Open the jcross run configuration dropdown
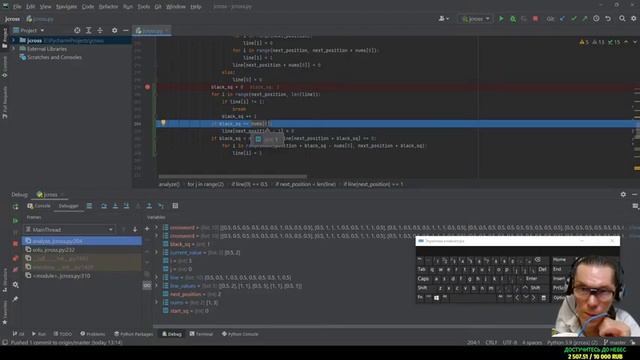 coord(476,19)
